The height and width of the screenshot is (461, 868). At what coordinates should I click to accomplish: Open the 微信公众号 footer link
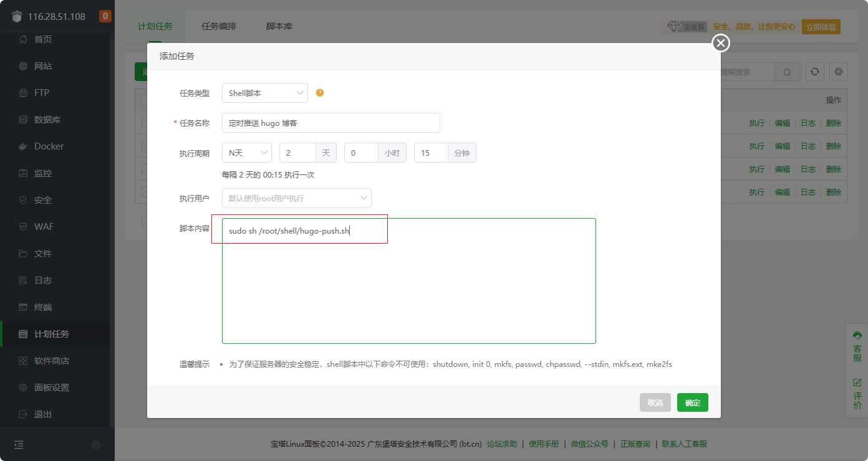[590, 444]
